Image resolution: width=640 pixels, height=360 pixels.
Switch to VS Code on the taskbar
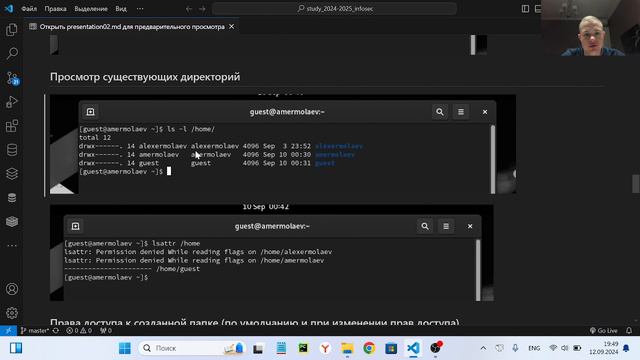[x=413, y=348]
